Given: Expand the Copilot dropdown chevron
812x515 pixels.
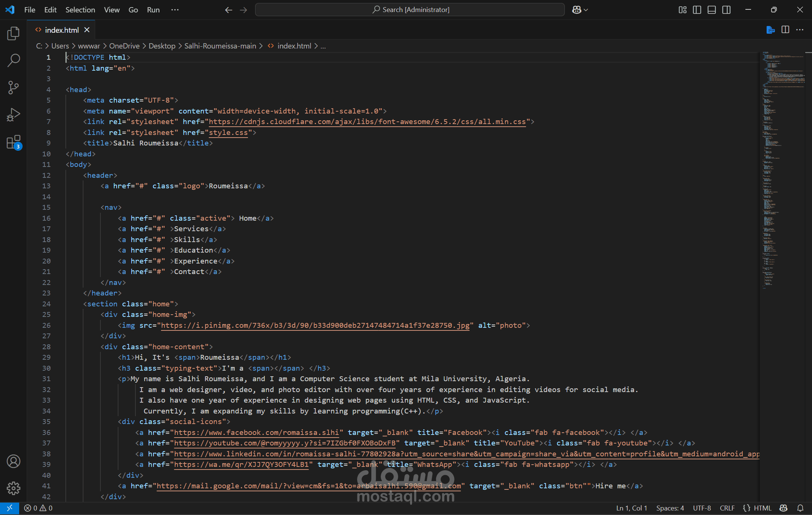Looking at the screenshot, I should pyautogui.click(x=586, y=10).
